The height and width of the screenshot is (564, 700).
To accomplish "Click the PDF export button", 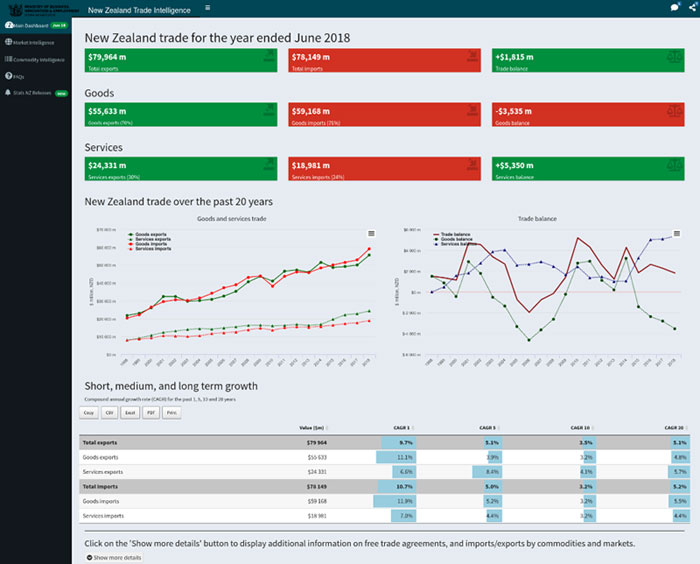I will click(151, 411).
